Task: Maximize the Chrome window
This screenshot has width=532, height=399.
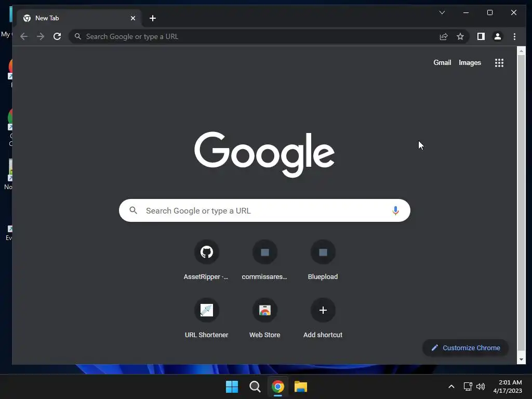Action: pos(489,12)
